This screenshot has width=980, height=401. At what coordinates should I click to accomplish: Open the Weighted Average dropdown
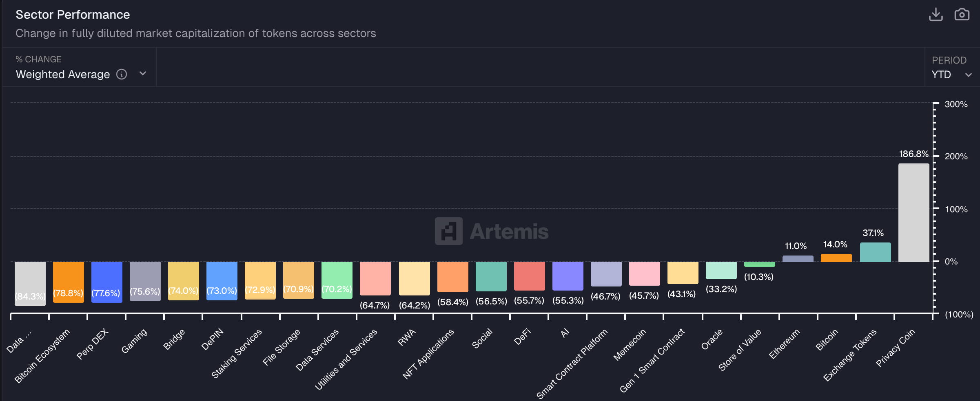click(x=62, y=74)
